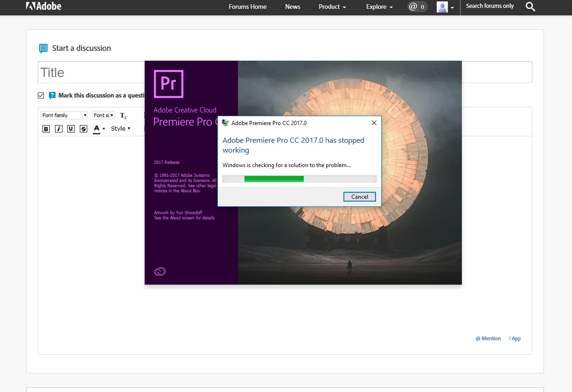Toggle bold formatting

click(x=46, y=129)
